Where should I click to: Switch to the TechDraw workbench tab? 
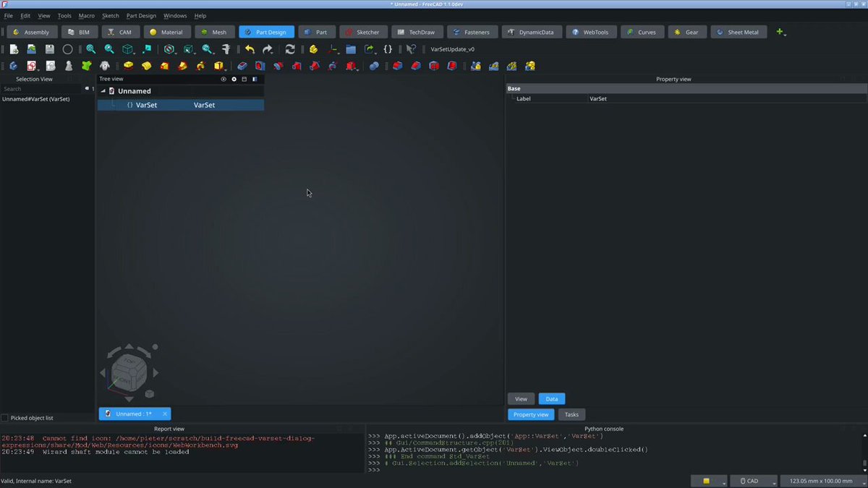click(x=416, y=32)
